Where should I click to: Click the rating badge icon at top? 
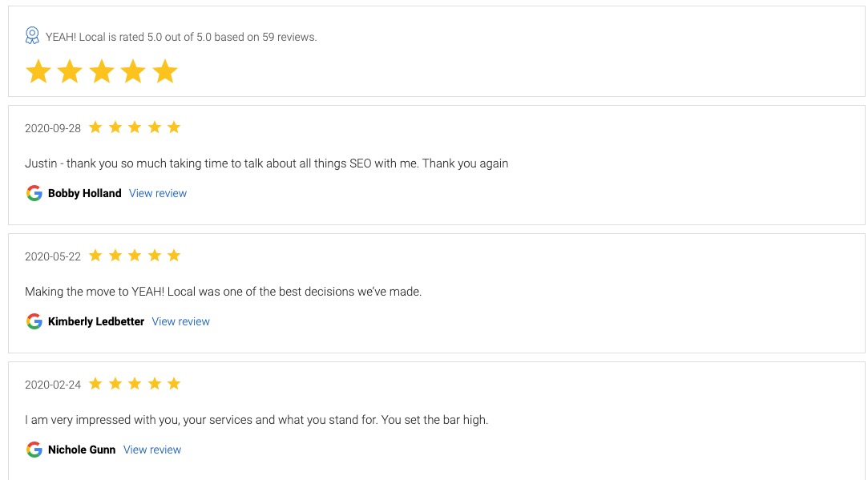(x=32, y=35)
